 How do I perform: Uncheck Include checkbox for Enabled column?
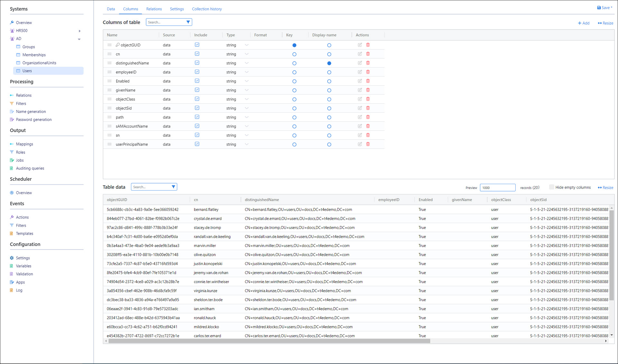(197, 81)
